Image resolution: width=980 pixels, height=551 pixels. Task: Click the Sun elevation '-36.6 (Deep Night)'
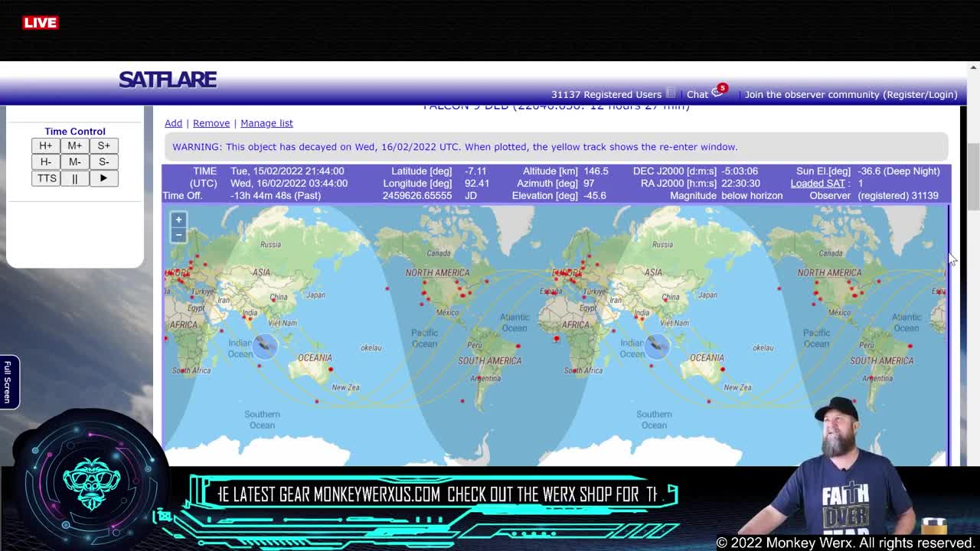899,171
